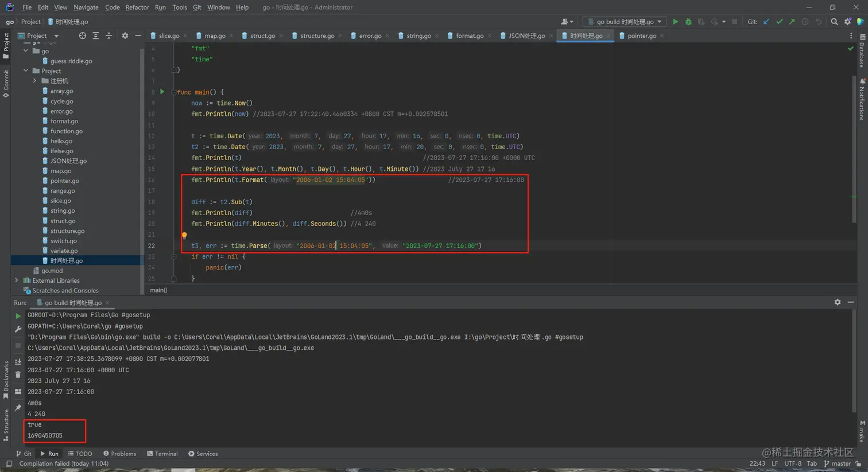868x472 pixels.
Task: Open the master branch menu
Action: click(838, 463)
